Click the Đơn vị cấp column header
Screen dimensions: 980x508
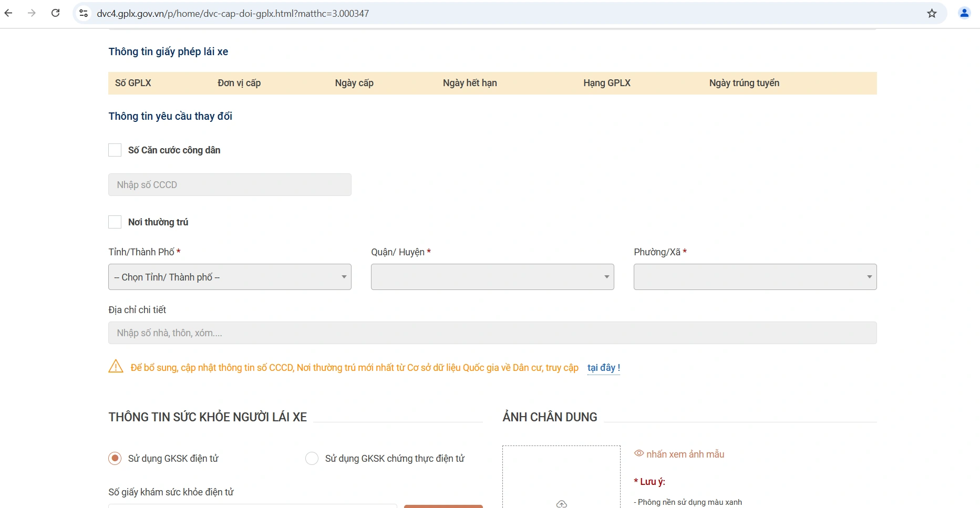(x=239, y=83)
